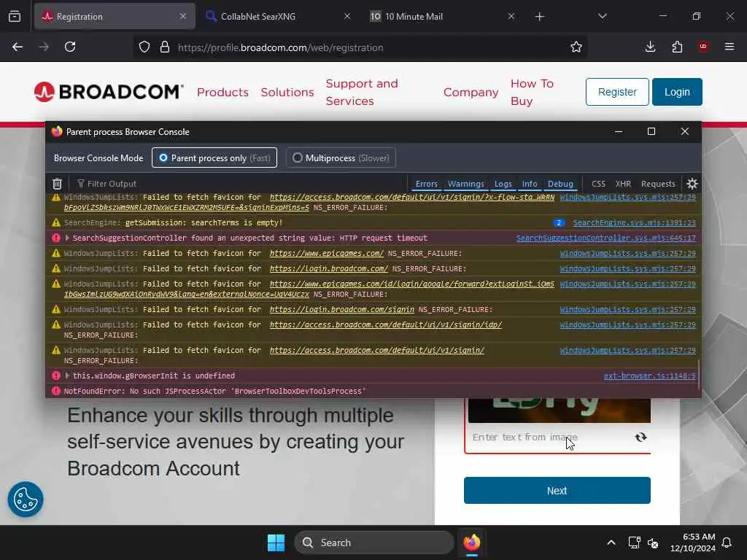Open the access.broadcom.com signin/idp link
The image size is (747, 560).
(x=385, y=324)
